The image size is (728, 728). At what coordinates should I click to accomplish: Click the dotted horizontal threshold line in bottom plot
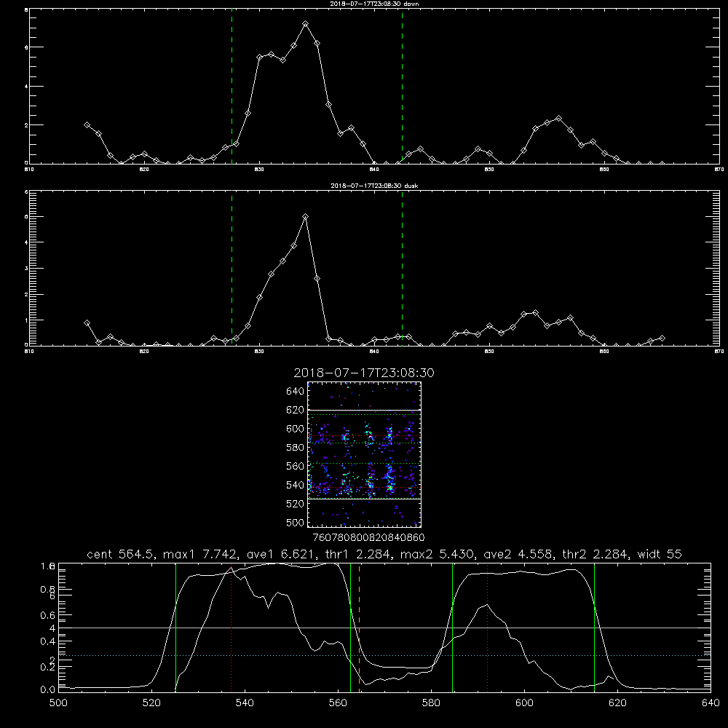pyautogui.click(x=384, y=656)
